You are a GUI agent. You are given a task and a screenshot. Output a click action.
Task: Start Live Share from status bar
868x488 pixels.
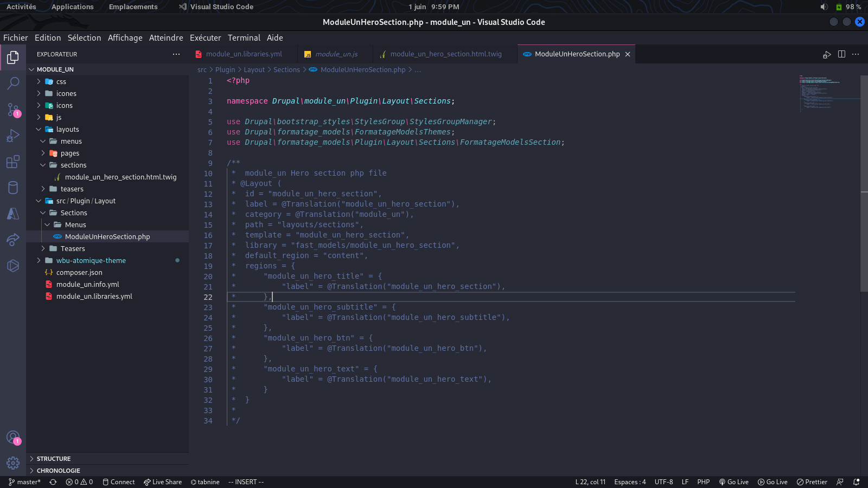point(163,482)
